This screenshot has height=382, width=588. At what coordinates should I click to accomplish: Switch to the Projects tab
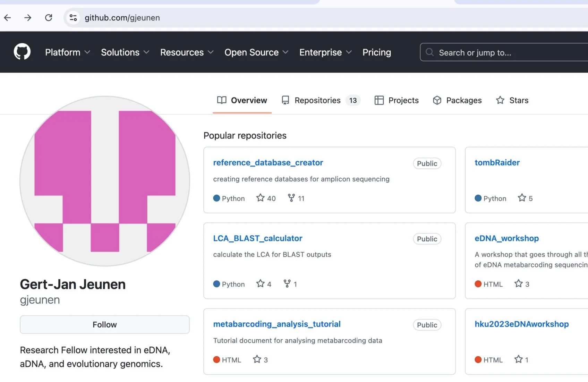[397, 100]
